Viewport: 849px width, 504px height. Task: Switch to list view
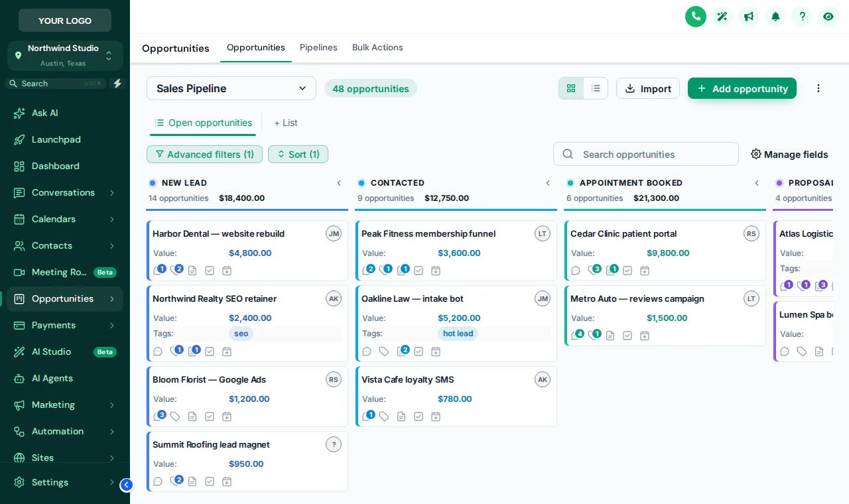(x=596, y=88)
